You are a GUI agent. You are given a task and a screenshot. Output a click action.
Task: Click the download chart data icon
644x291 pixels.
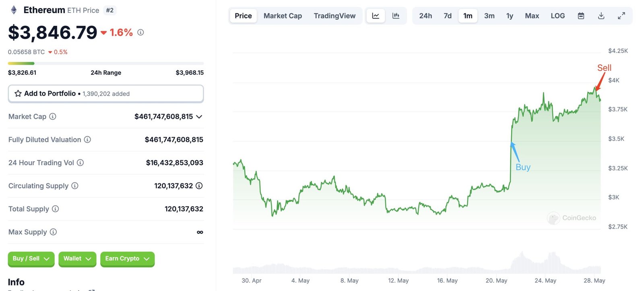pos(601,16)
